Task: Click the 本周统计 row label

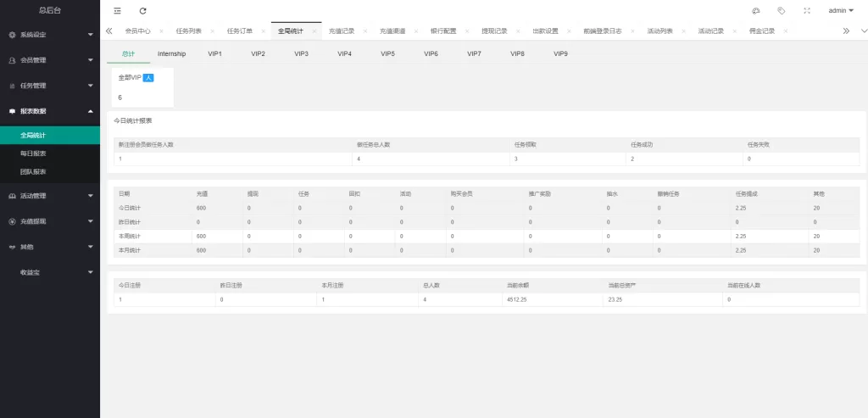Action: 130,237
